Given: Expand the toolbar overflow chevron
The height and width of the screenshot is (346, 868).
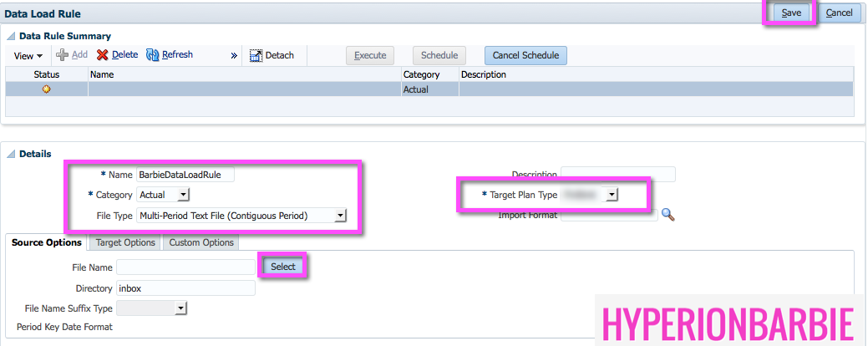Looking at the screenshot, I should coord(234,56).
